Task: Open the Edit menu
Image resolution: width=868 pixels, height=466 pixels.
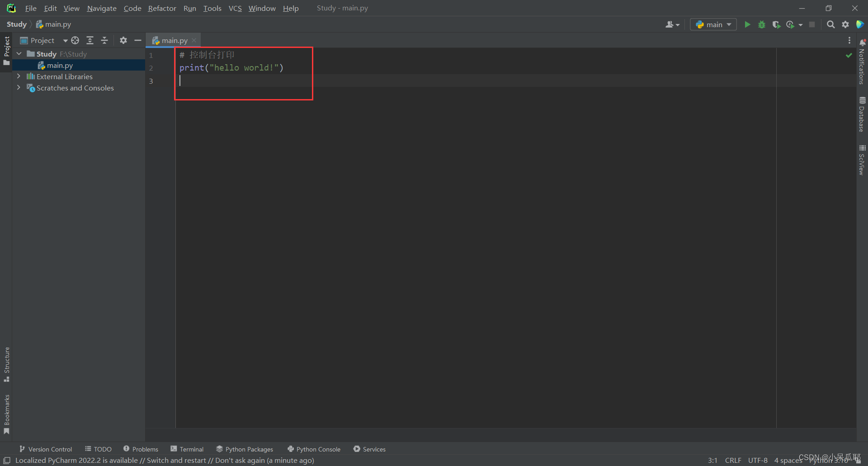Action: click(50, 8)
